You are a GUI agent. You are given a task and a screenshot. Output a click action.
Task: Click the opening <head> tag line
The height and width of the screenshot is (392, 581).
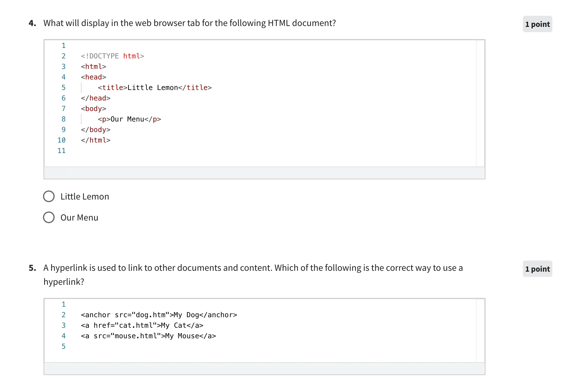pyautogui.click(x=94, y=77)
